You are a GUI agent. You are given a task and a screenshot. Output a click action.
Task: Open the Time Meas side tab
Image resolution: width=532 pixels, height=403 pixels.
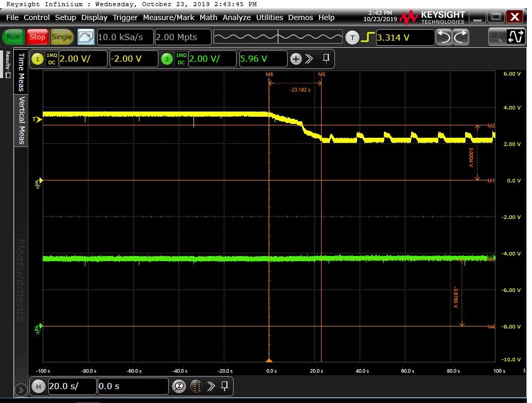coord(21,72)
